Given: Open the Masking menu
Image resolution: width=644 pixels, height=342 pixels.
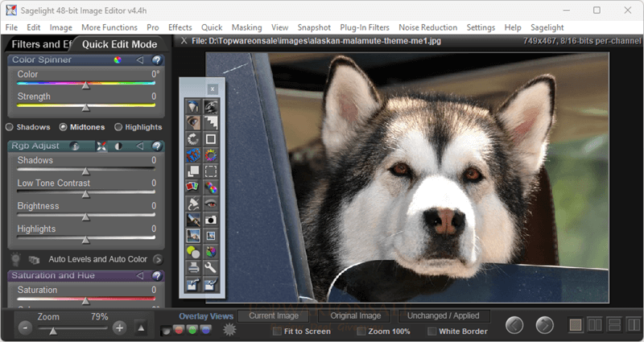Looking at the screenshot, I should pyautogui.click(x=246, y=27).
